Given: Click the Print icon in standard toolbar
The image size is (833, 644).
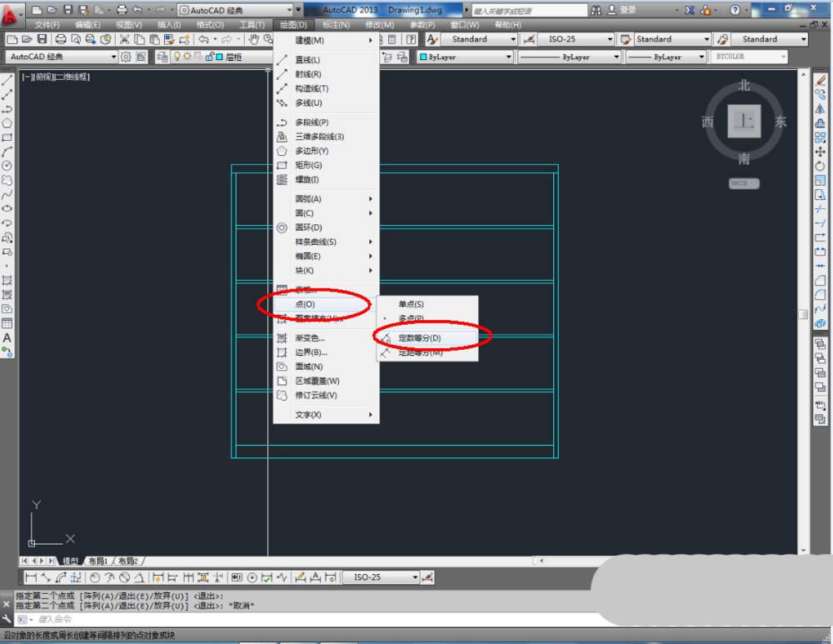Looking at the screenshot, I should point(61,39).
